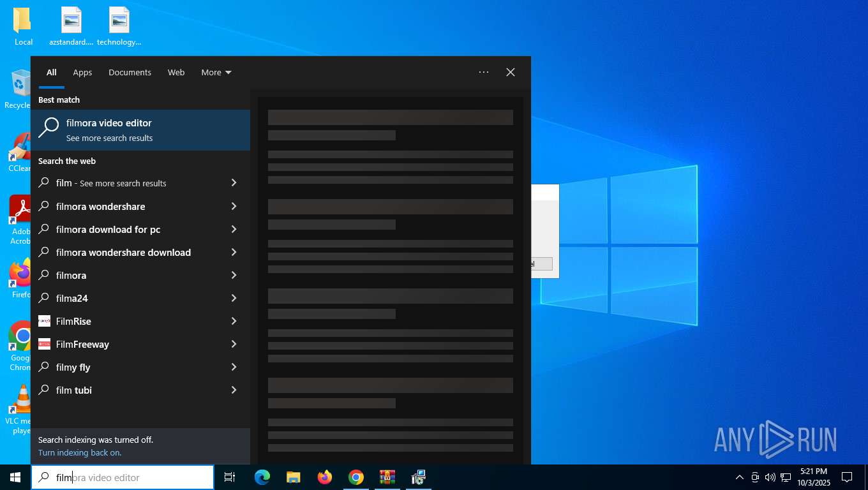Click the taskbar search input field
The width and height of the screenshot is (868, 490).
pyautogui.click(x=123, y=477)
